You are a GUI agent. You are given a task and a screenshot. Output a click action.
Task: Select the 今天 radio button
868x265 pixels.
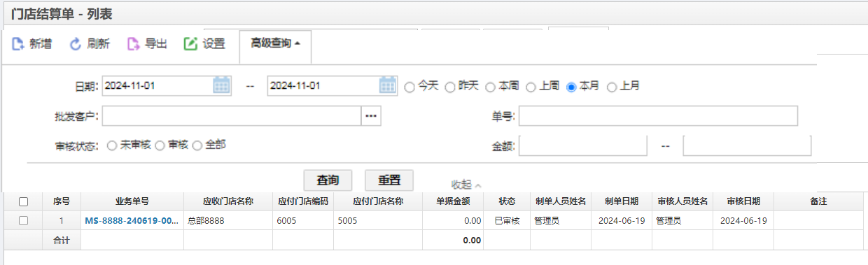pyautogui.click(x=409, y=87)
